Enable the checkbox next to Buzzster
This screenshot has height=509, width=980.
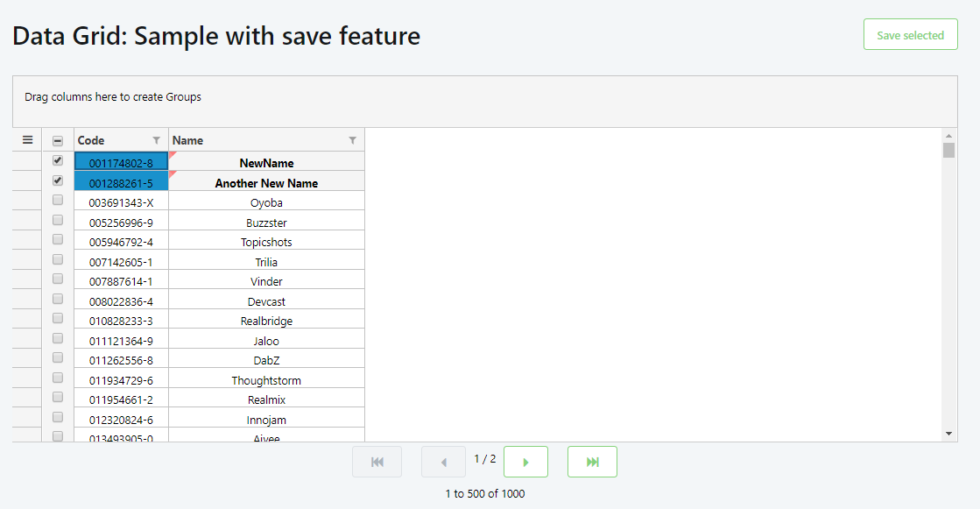[x=57, y=219]
